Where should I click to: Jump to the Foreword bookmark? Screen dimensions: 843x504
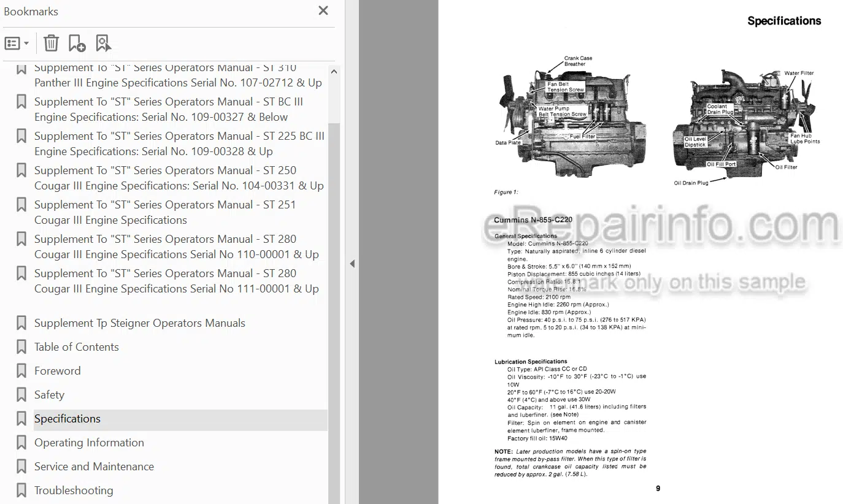(58, 371)
